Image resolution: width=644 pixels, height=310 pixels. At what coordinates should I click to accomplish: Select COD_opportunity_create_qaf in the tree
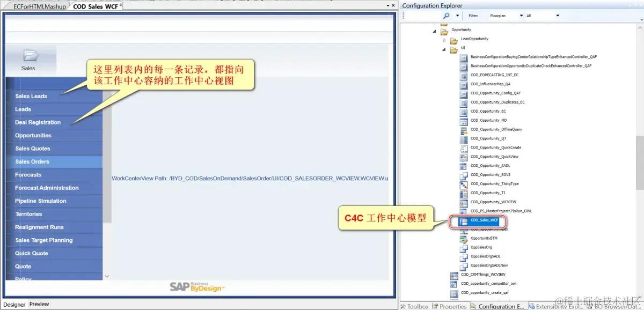pos(484,293)
